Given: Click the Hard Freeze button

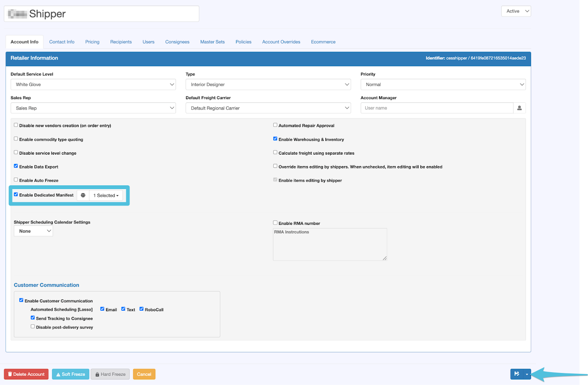Looking at the screenshot, I should coord(110,374).
